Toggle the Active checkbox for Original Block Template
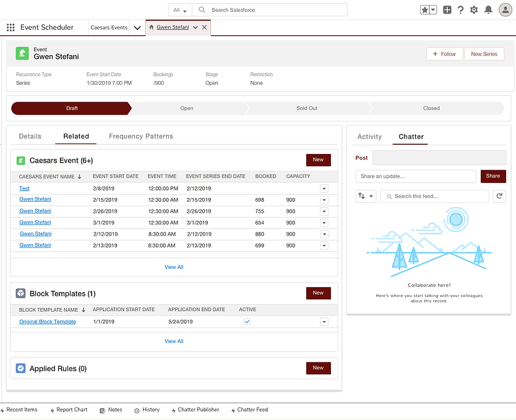Image resolution: width=516 pixels, height=420 pixels. 247,321
